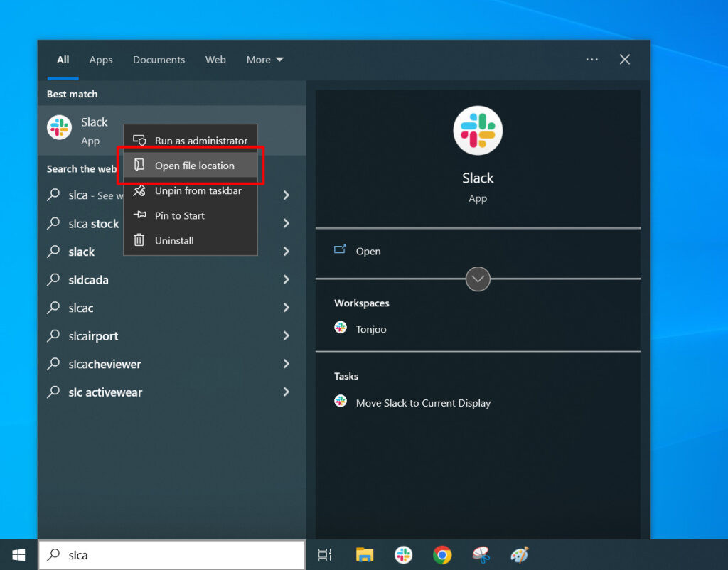Open File Explorer from the taskbar
This screenshot has width=728, height=570.
click(x=365, y=554)
